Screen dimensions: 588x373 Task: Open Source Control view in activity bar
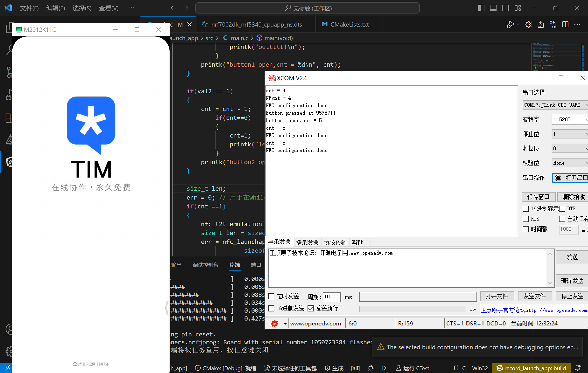9,72
